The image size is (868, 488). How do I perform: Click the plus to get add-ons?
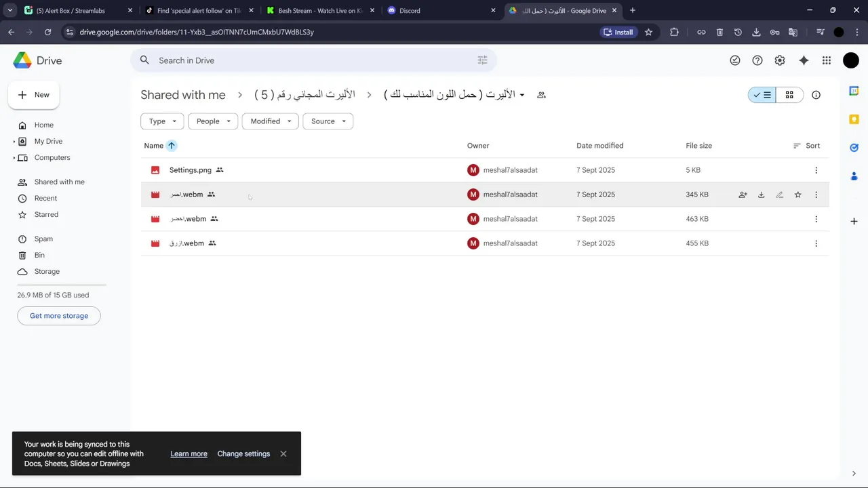(854, 221)
